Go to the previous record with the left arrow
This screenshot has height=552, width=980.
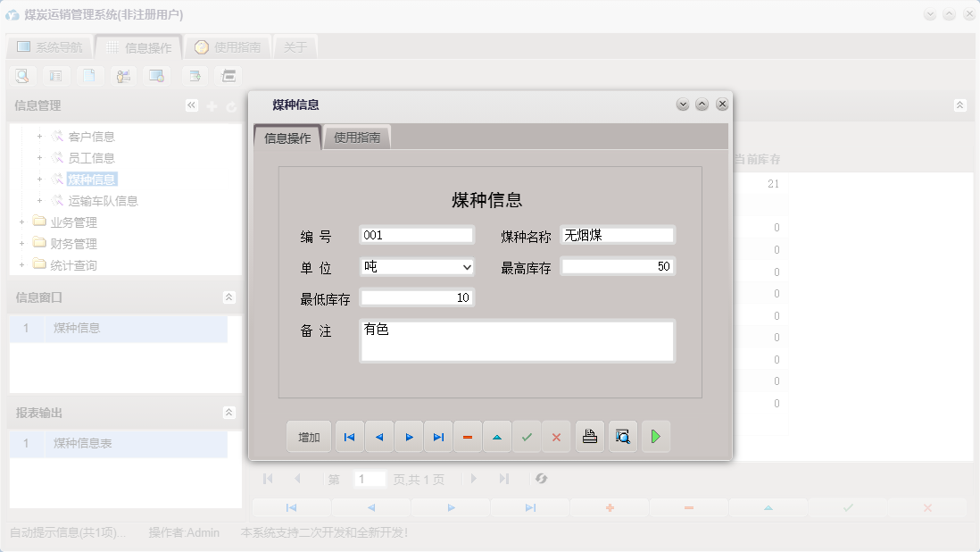[x=378, y=437]
